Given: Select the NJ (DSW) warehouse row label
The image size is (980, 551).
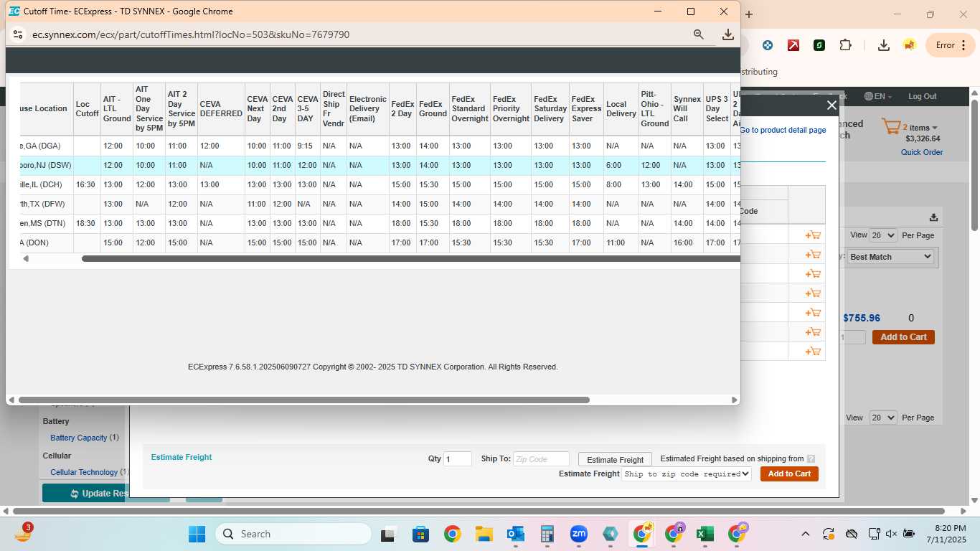Looking at the screenshot, I should pos(46,166).
